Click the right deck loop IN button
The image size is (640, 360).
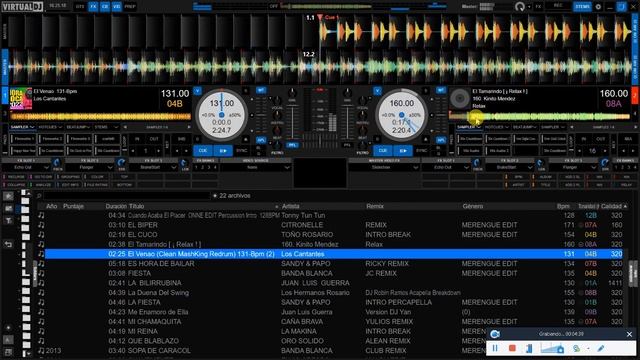[584, 139]
